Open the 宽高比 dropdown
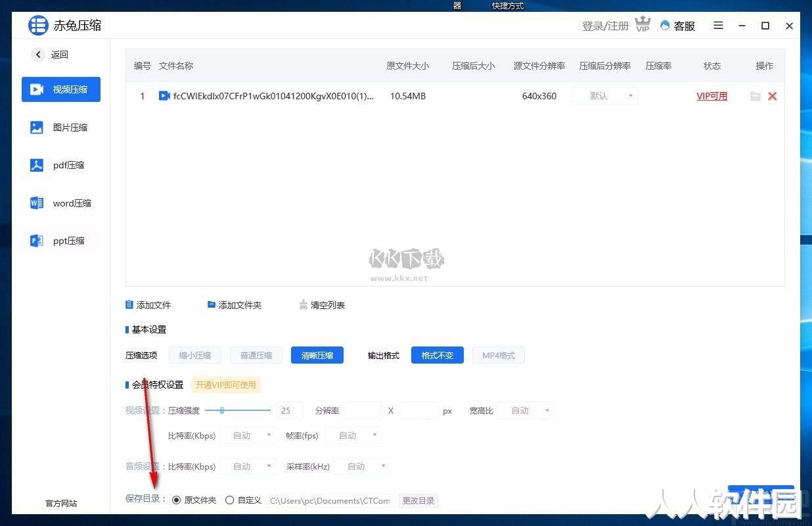812x526 pixels. pos(526,410)
